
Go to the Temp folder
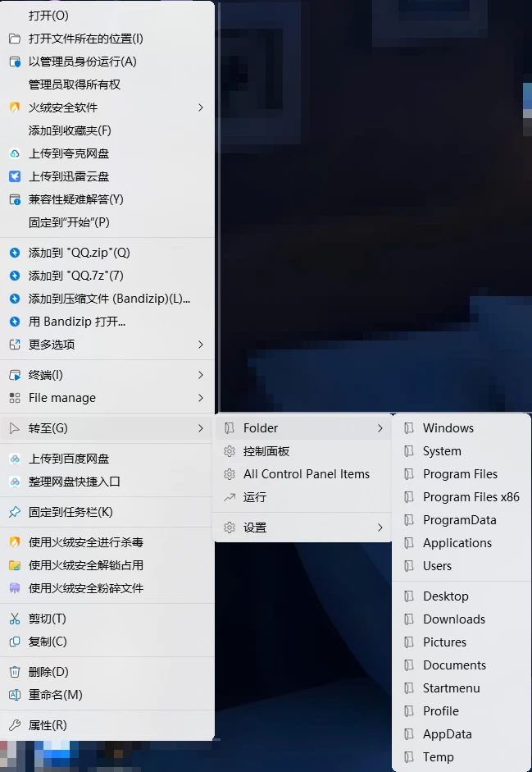(x=462, y=756)
